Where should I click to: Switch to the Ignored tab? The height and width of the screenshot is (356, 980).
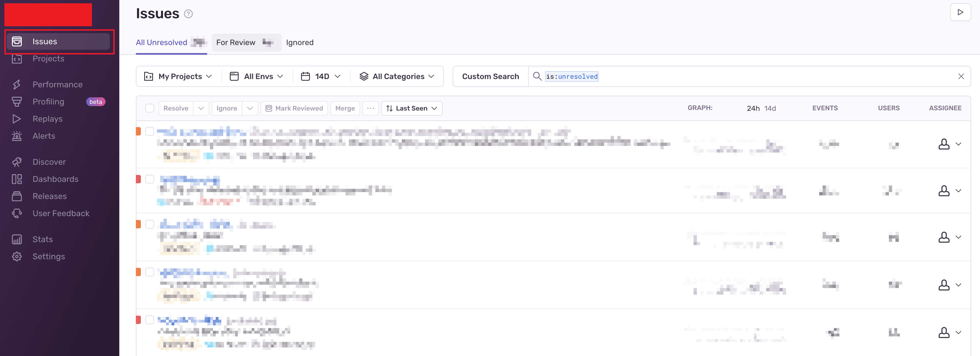click(300, 42)
